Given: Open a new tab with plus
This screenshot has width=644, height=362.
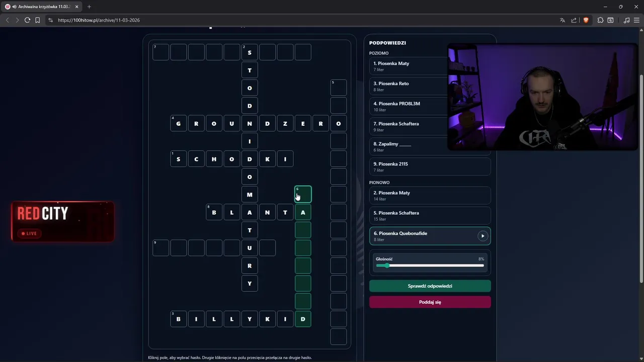Looking at the screenshot, I should coord(89,7).
